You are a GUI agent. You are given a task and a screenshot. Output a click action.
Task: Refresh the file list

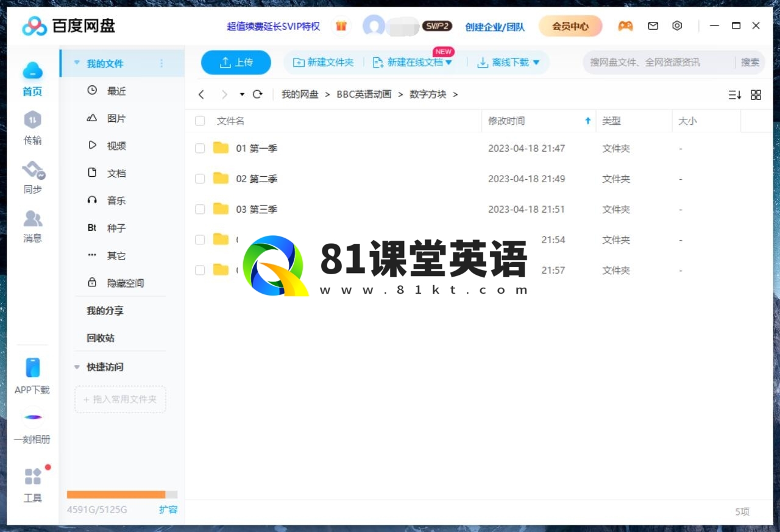[x=257, y=94]
